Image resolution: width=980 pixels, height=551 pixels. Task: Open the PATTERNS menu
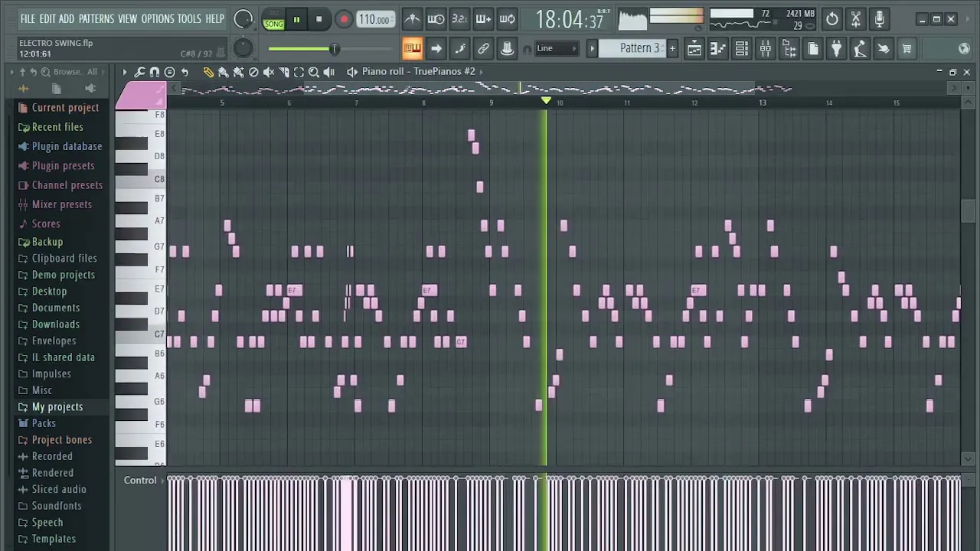pos(96,18)
